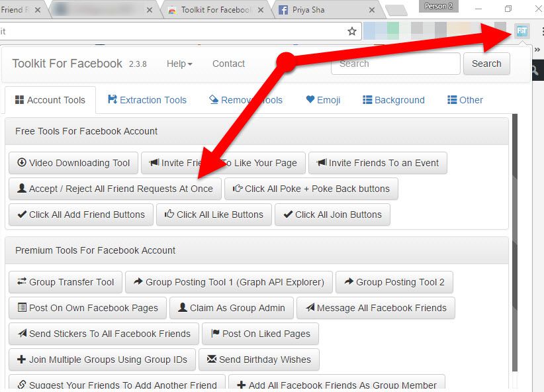Focus the Search input field
This screenshot has width=544, height=392.
(x=396, y=64)
